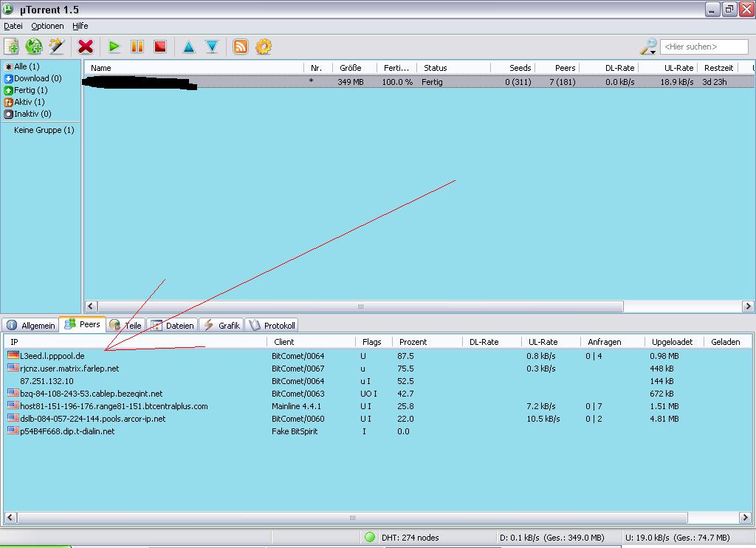The height and width of the screenshot is (548, 756).
Task: Sort peers by Prozent column header
Action: tap(427, 342)
